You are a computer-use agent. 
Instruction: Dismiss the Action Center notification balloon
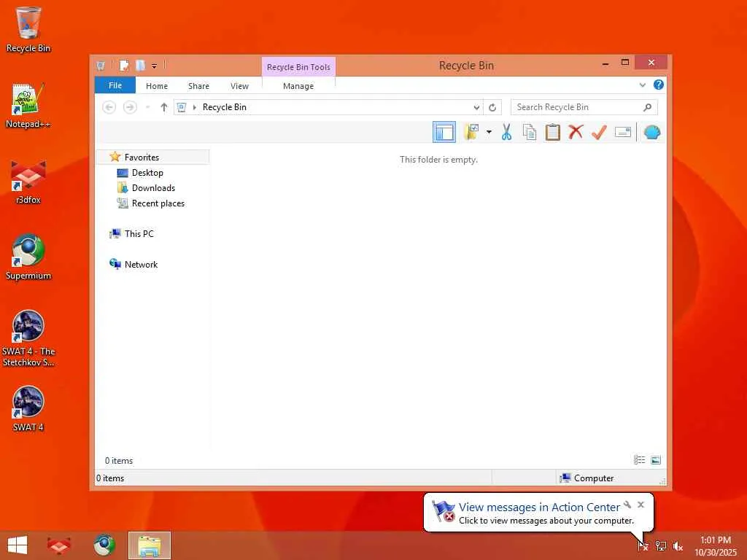click(640, 505)
